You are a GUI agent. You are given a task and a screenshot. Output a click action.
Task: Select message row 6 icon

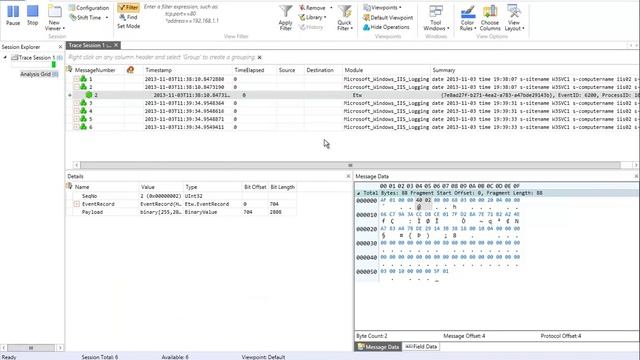(83, 127)
